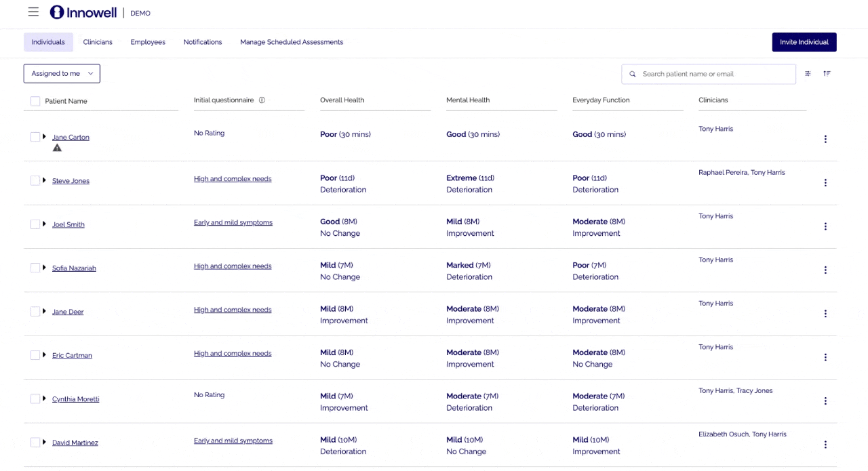868x471 pixels.
Task: Expand the Jane Deer row
Action: (x=45, y=311)
